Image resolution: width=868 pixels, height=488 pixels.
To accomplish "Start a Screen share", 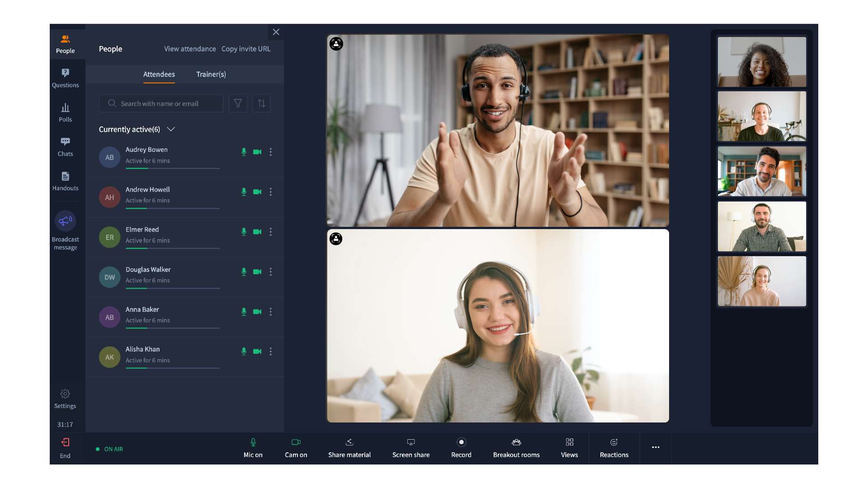I will pyautogui.click(x=410, y=448).
